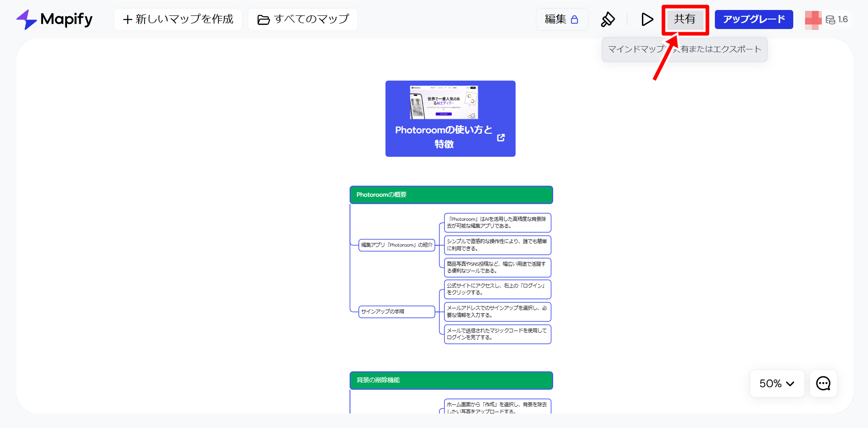Click leaf starting メールで送信されたマジックコード
Viewport: 868px width, 428px height.
tap(497, 334)
